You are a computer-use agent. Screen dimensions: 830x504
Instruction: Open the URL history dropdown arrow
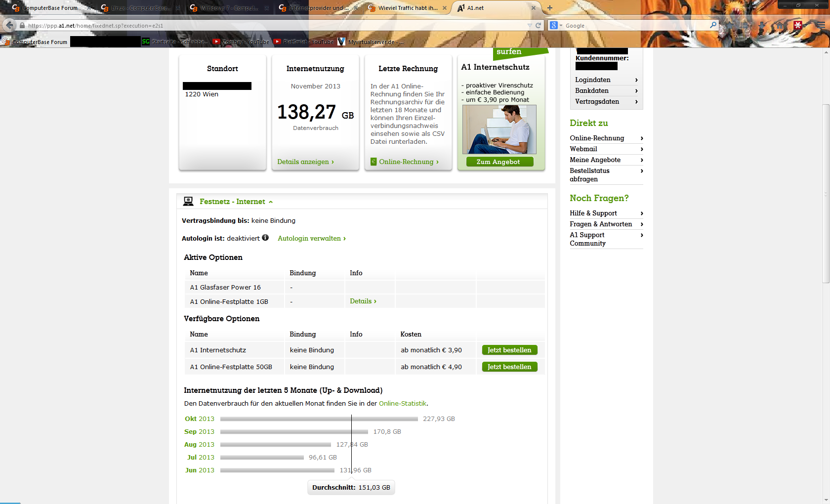point(530,25)
